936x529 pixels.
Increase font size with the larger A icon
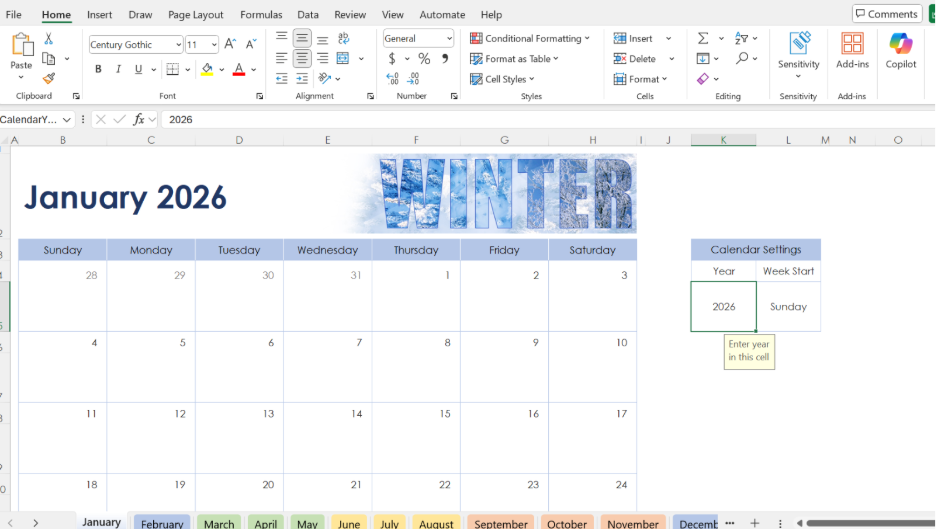230,44
